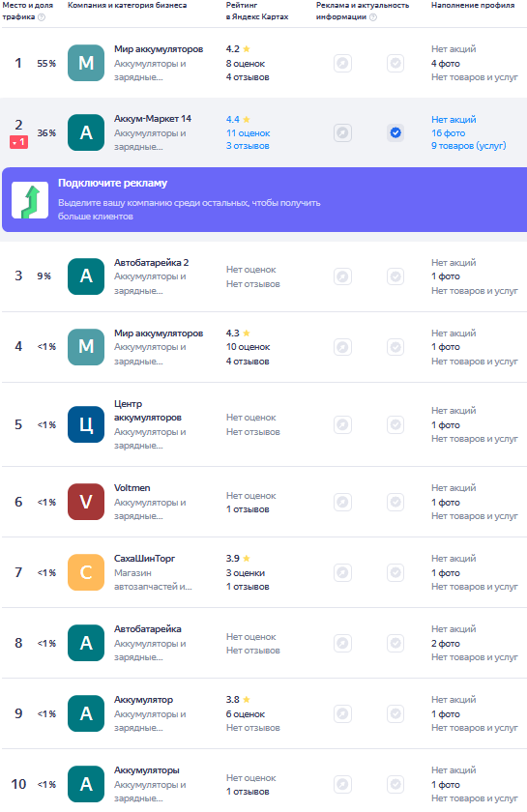Open the '16 фото' link
Screen dimensions: 527x812
[449, 133]
